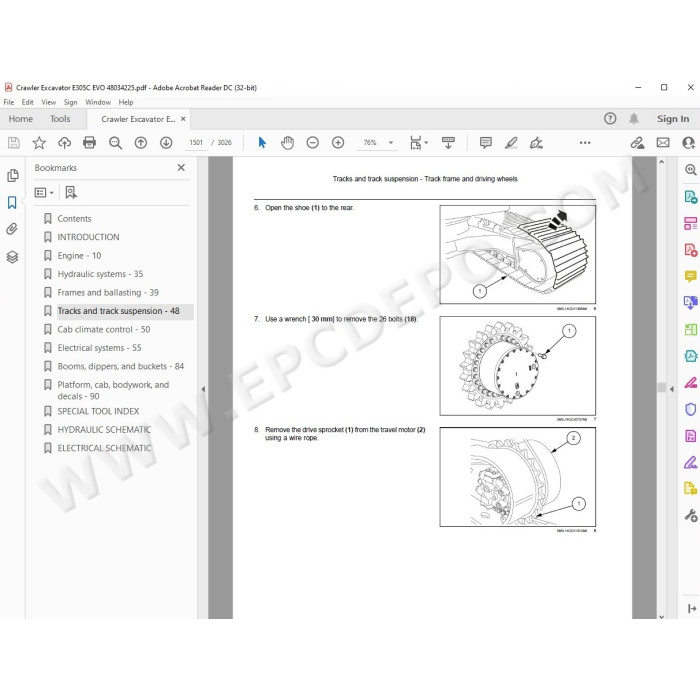Viewport: 700px width, 700px height.
Task: Upload file to cloud icon
Action: point(65,143)
